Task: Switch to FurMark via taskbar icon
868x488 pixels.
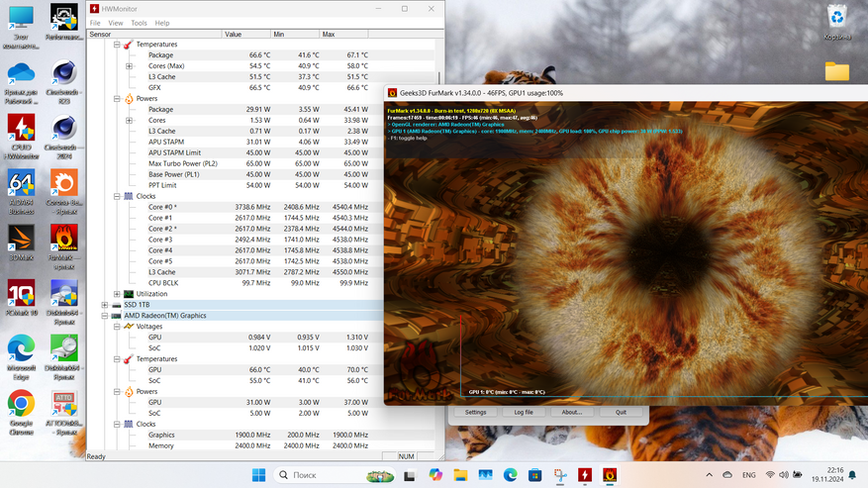Action: 610,475
